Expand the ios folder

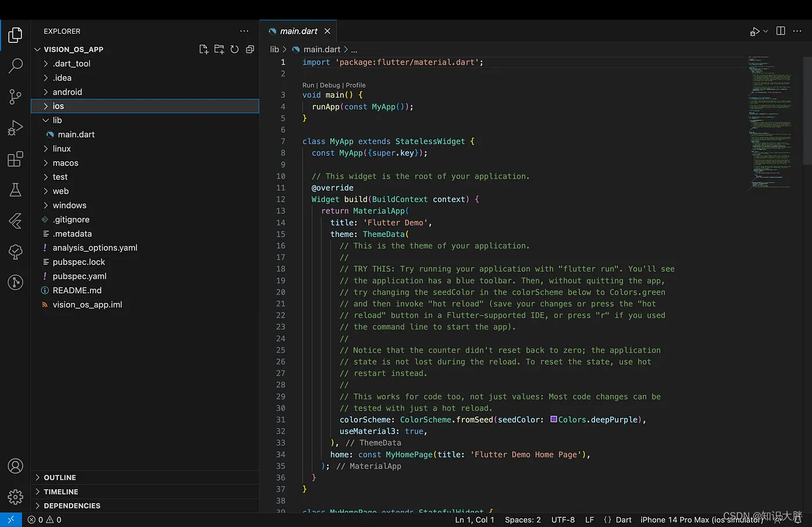point(145,106)
